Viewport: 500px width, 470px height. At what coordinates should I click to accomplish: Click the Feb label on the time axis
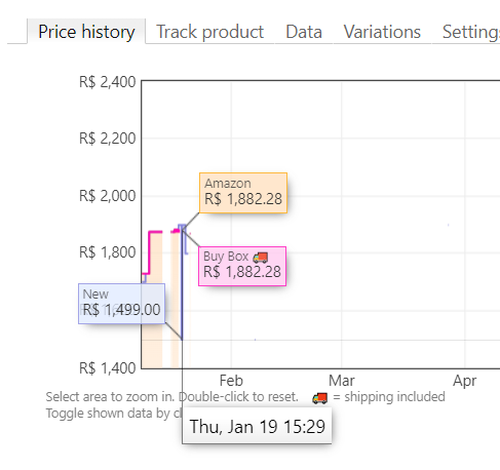(231, 380)
